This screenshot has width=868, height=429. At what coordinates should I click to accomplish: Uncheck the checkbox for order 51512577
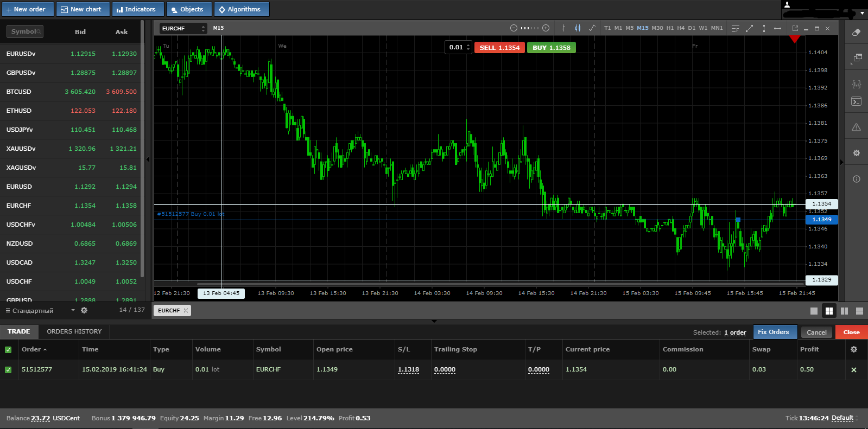pos(8,370)
